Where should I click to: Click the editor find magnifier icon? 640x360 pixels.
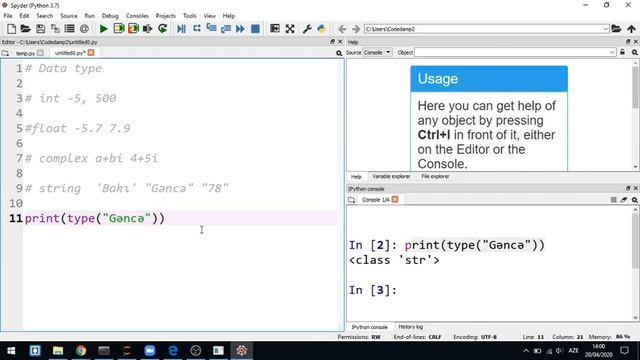coord(339,53)
